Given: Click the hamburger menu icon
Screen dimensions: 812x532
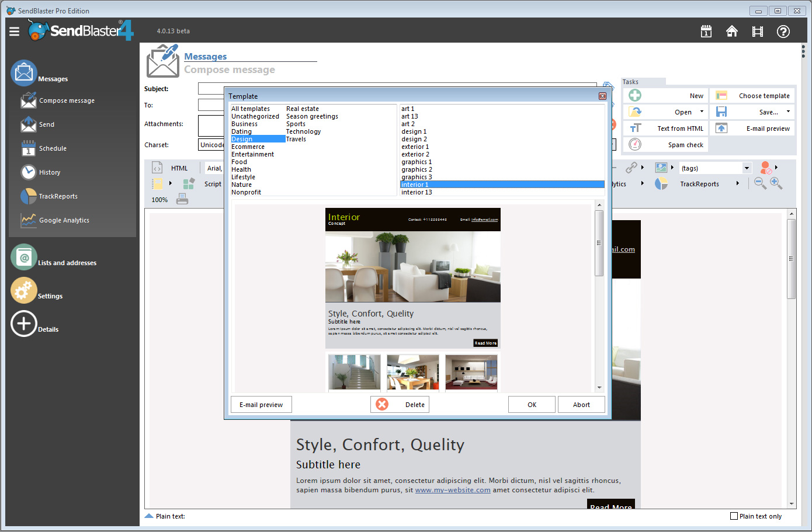Looking at the screenshot, I should coord(15,32).
